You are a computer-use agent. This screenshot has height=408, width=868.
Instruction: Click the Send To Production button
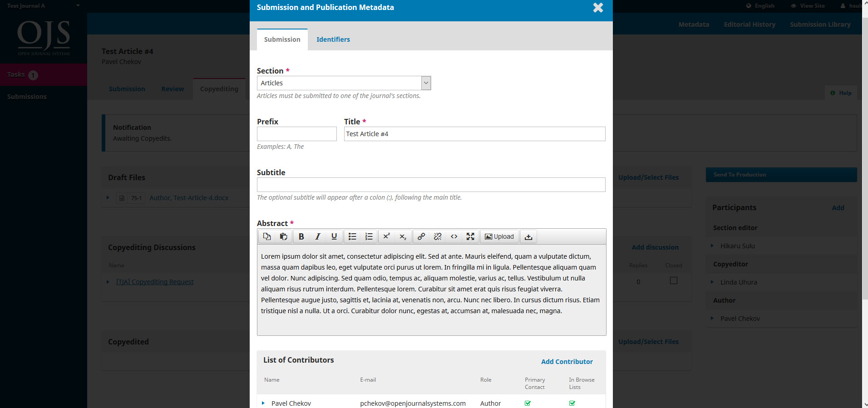781,175
